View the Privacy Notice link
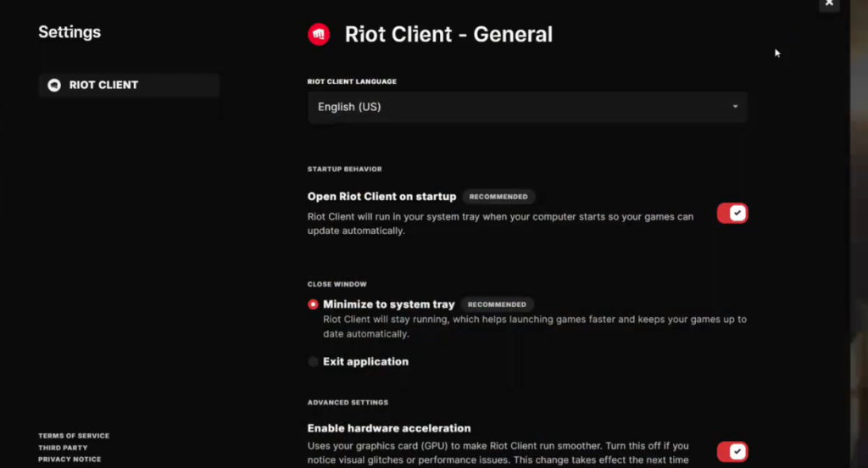 point(70,460)
